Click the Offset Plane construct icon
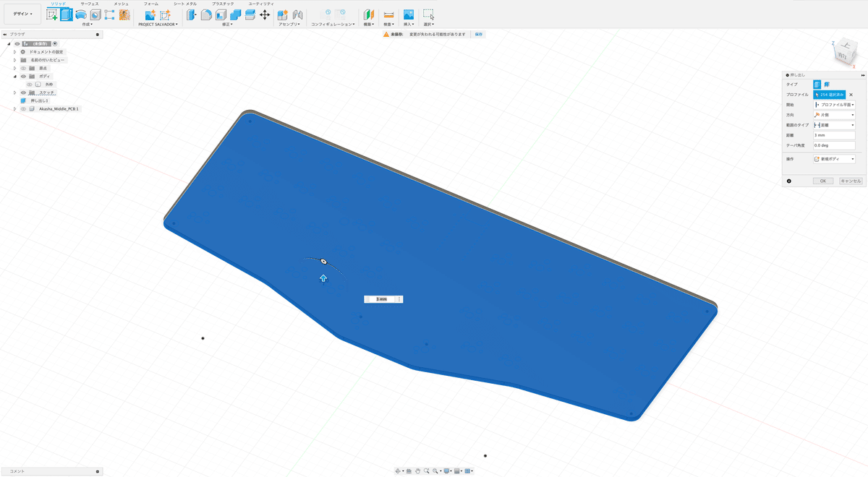The width and height of the screenshot is (868, 477). coord(369,14)
